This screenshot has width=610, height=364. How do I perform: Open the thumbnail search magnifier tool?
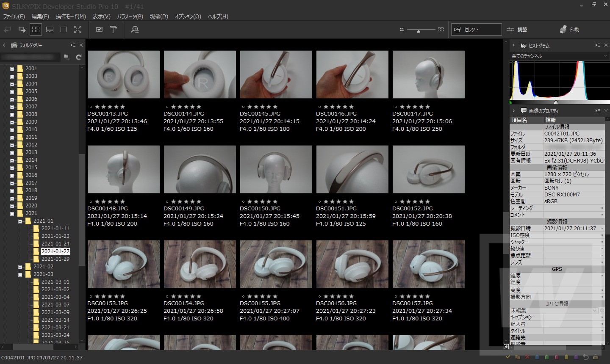pyautogui.click(x=135, y=30)
